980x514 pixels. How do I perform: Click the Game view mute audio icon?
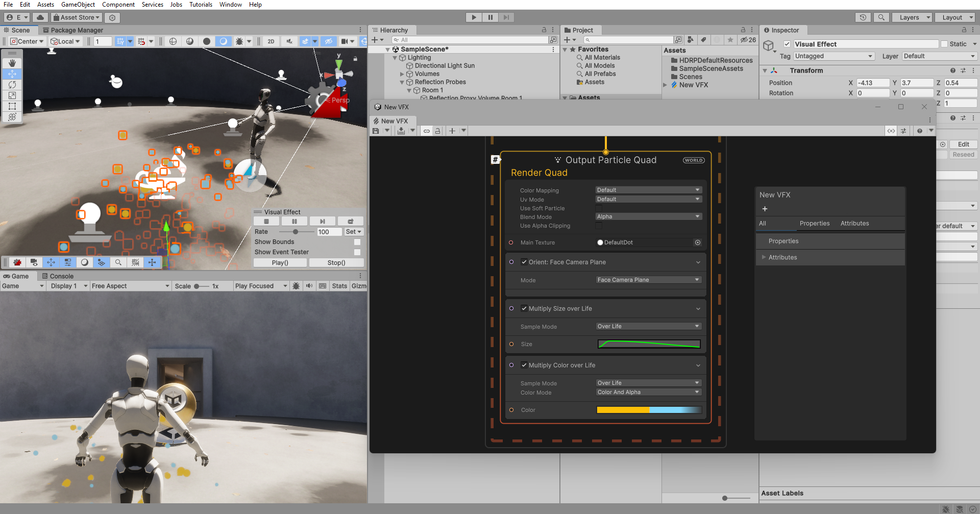[x=309, y=286]
